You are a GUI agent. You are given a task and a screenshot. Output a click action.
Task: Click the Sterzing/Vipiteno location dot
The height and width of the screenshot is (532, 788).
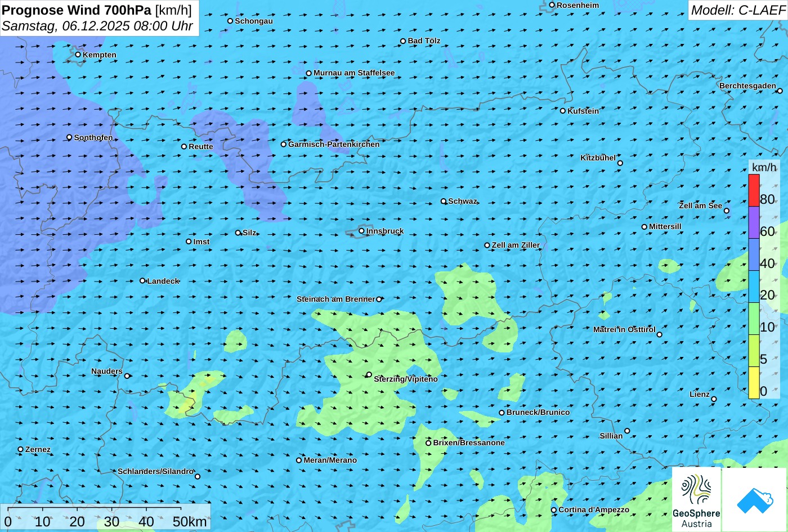369,374
